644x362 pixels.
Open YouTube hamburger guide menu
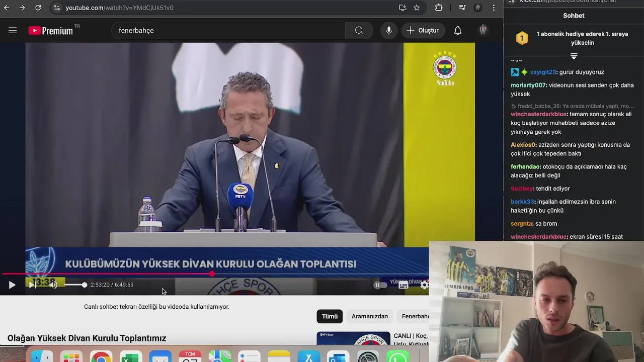pyautogui.click(x=13, y=31)
